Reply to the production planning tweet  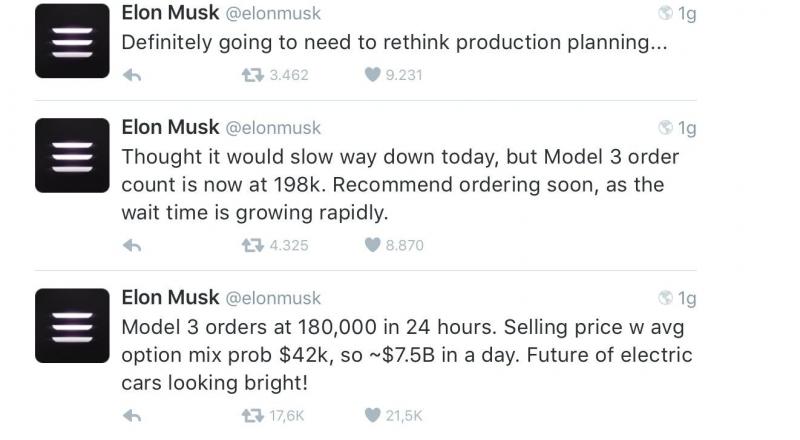tap(131, 74)
